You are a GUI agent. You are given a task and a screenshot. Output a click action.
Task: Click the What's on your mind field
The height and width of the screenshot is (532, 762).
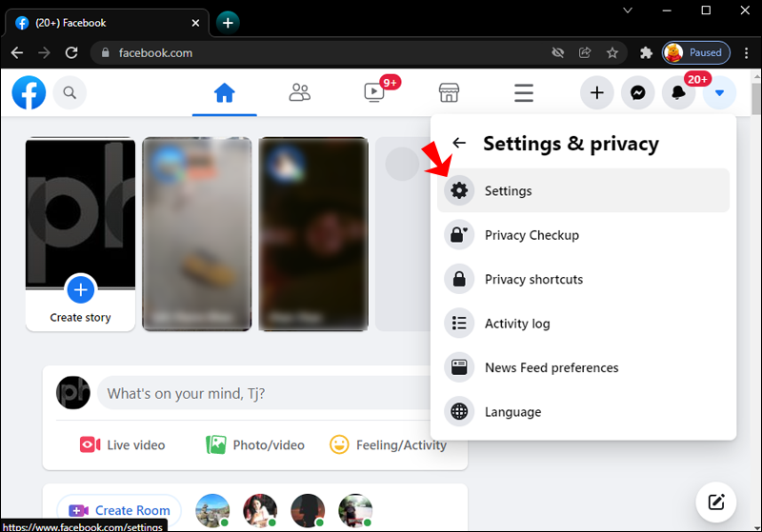[x=265, y=393]
